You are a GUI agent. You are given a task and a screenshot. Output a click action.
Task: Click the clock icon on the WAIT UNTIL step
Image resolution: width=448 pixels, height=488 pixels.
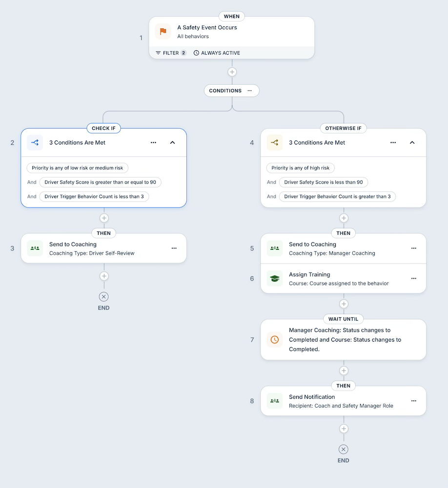coord(274,340)
